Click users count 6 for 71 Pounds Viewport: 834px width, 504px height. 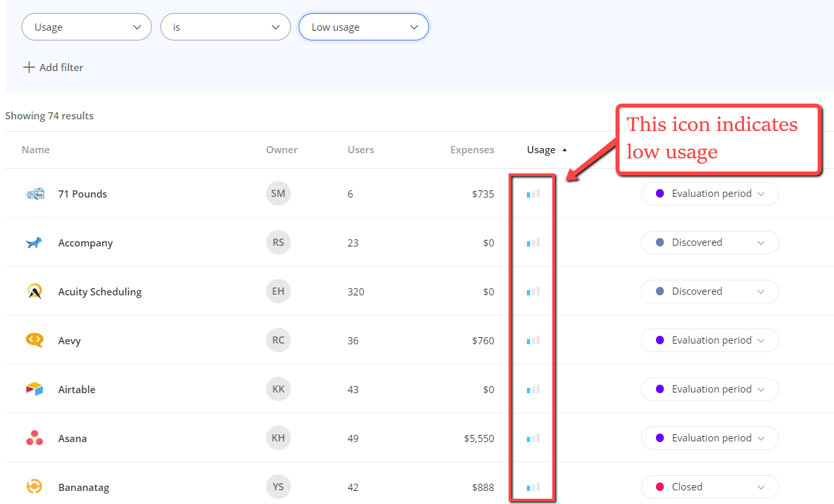[350, 194]
